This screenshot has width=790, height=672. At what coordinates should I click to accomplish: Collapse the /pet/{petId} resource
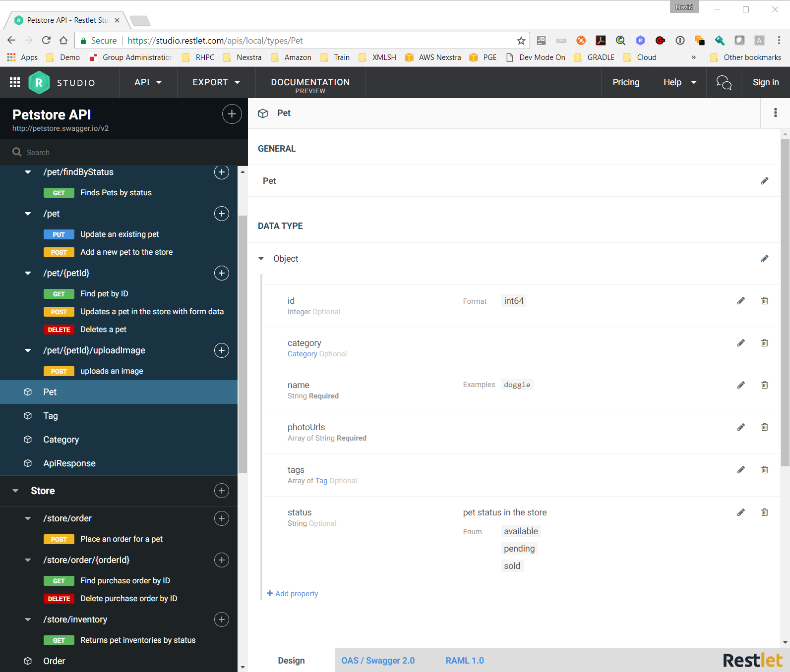point(28,273)
